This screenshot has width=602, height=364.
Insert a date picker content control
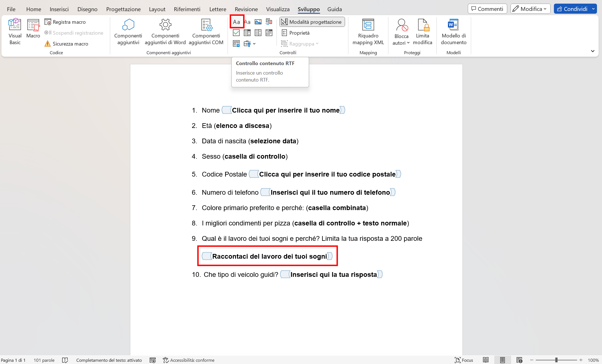coord(269,33)
